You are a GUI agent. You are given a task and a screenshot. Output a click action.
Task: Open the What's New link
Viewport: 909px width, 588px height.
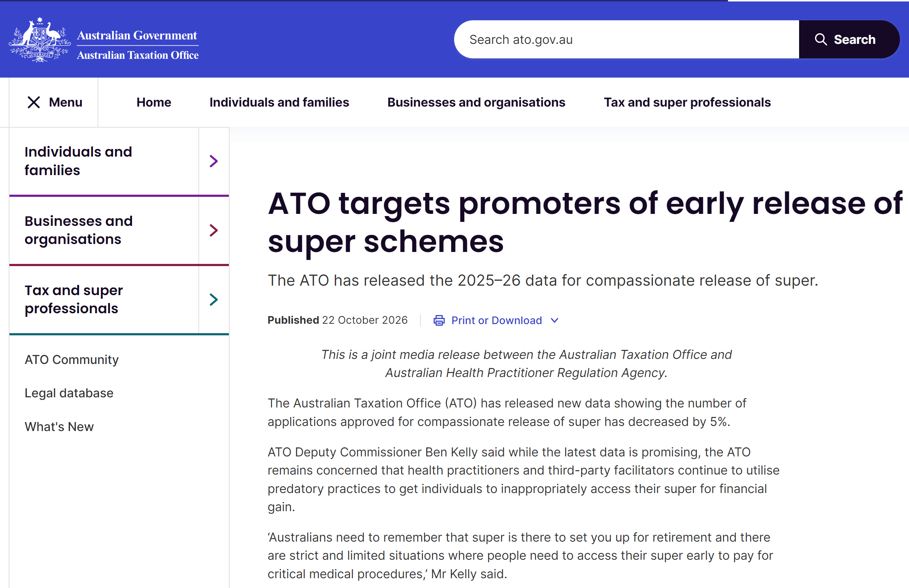tap(59, 427)
